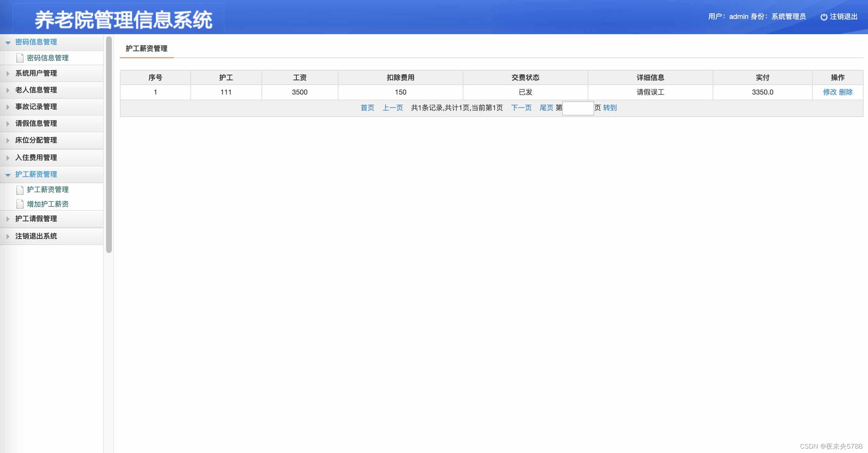Go to 上一页 in pagination
The width and height of the screenshot is (868, 453).
[393, 108]
